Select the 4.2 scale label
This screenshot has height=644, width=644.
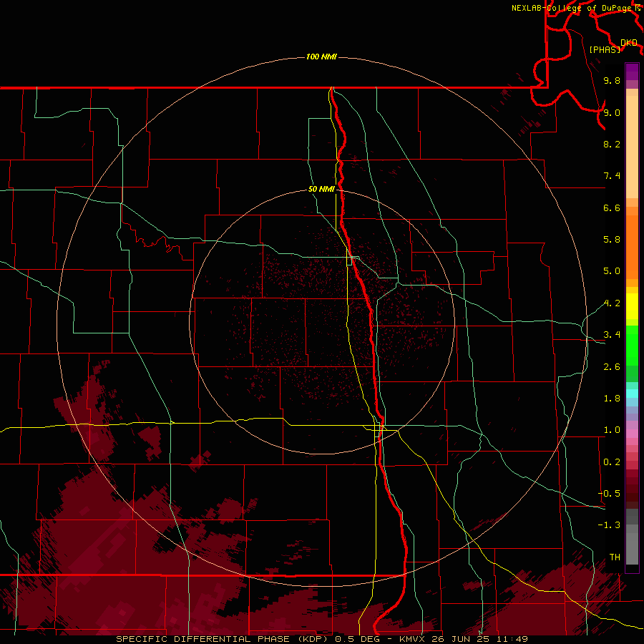pos(612,303)
